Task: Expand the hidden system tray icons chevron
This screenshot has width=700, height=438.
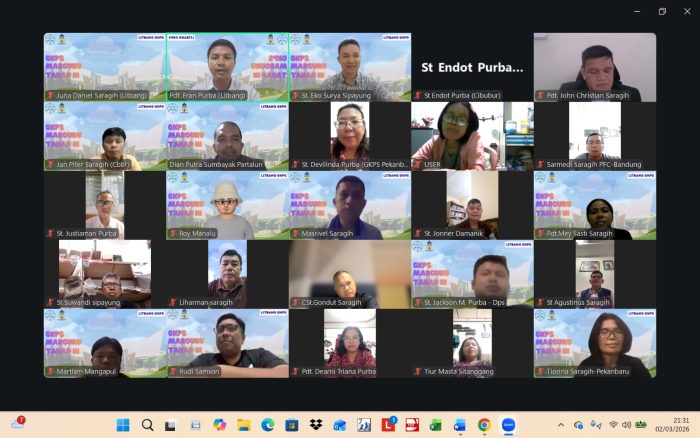Action: pyautogui.click(x=561, y=425)
